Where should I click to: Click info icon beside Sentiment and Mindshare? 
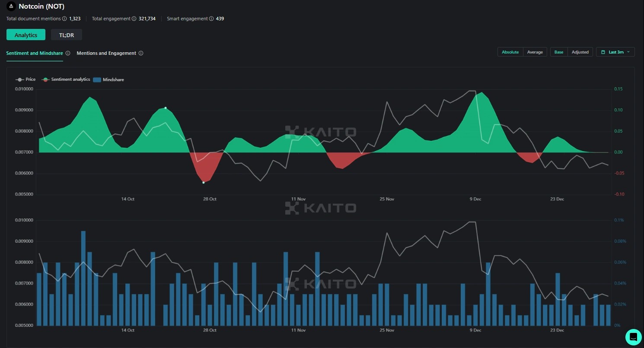[68, 53]
